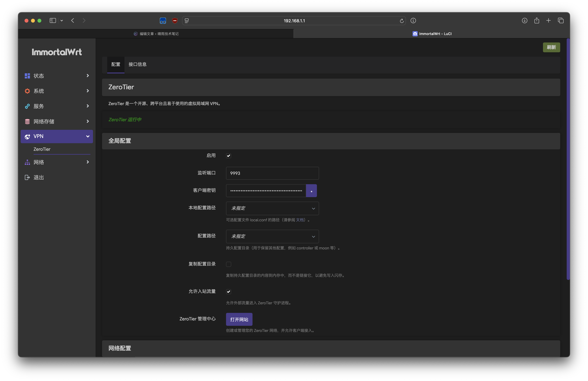The height and width of the screenshot is (381, 588).
Task: Expand the 状态 sidebar menu
Action: 57,76
